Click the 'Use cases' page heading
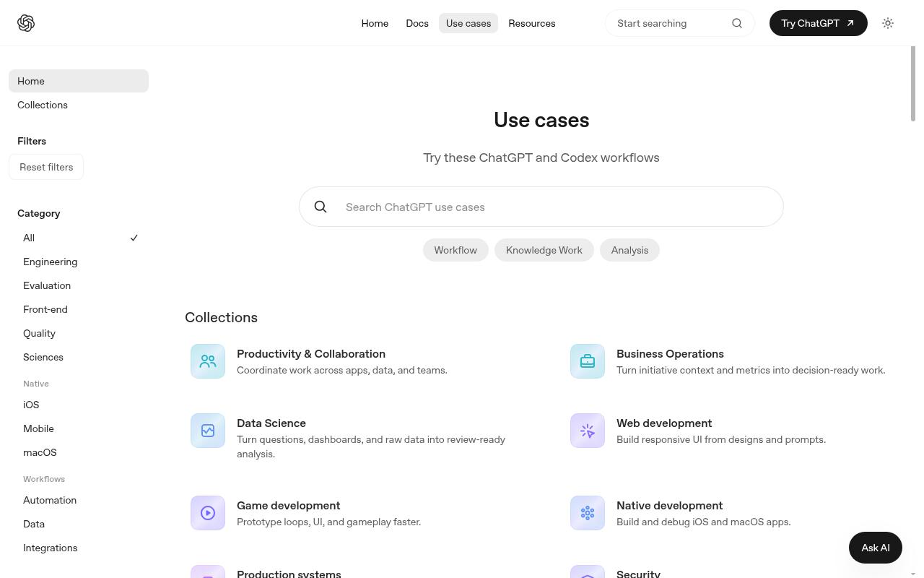The image size is (924, 578). [541, 120]
